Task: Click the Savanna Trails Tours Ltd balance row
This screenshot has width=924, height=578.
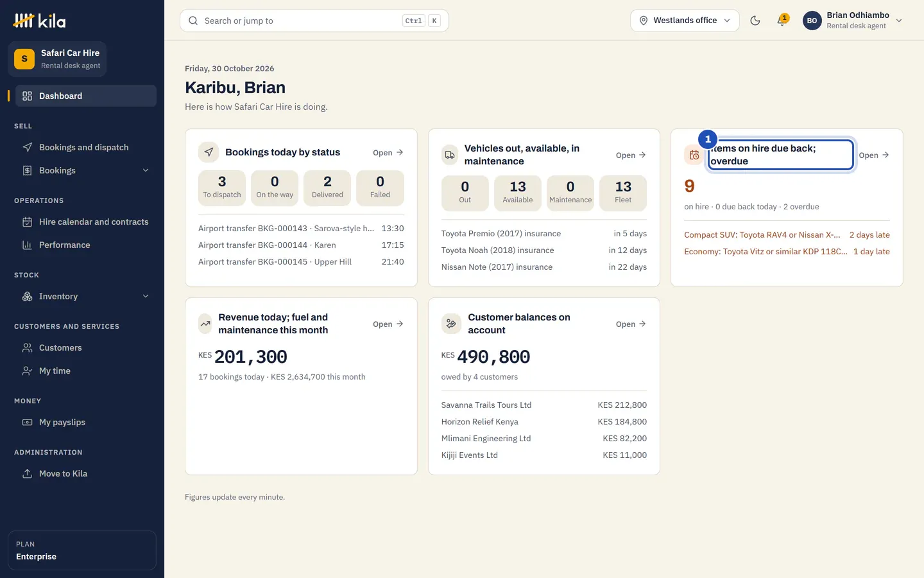Action: point(544,405)
